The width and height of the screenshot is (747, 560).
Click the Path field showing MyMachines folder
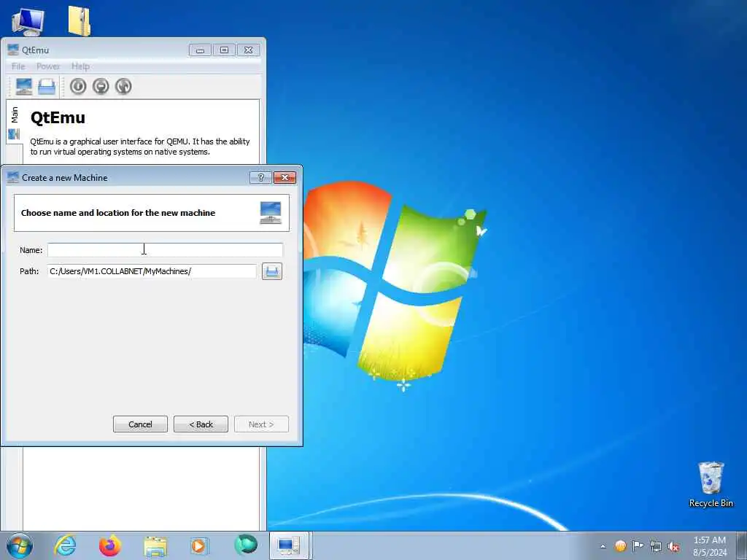click(x=152, y=271)
